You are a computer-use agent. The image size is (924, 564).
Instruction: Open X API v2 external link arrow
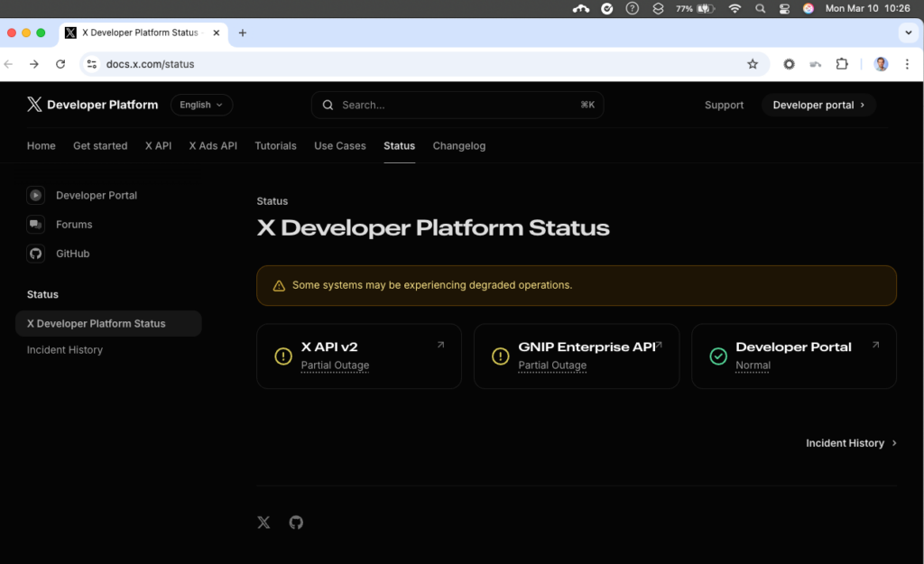click(x=440, y=345)
